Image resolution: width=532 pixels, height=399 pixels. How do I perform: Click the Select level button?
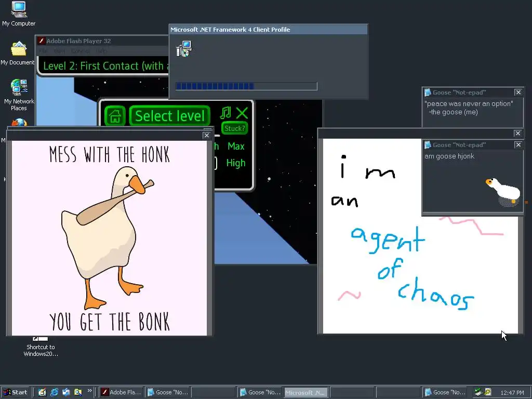170,116
